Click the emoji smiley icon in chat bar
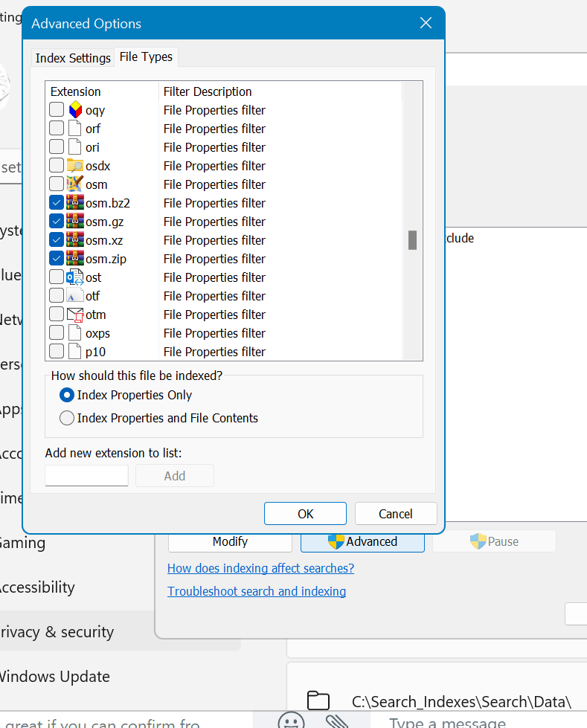 click(x=291, y=721)
